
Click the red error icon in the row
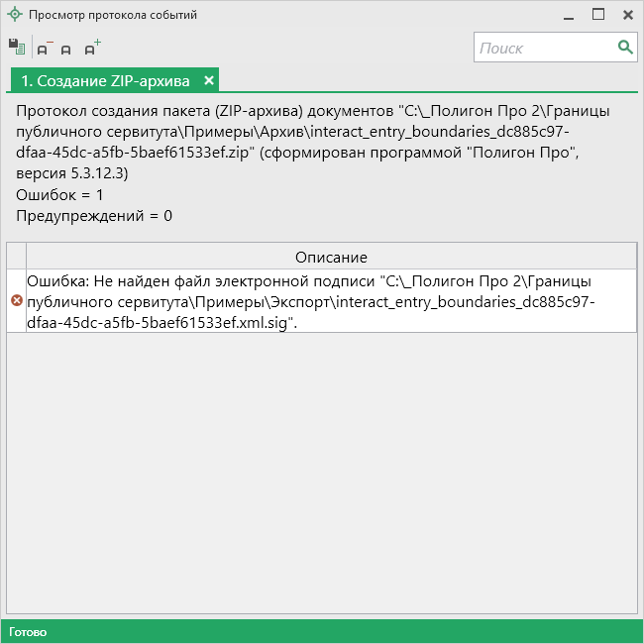click(16, 300)
